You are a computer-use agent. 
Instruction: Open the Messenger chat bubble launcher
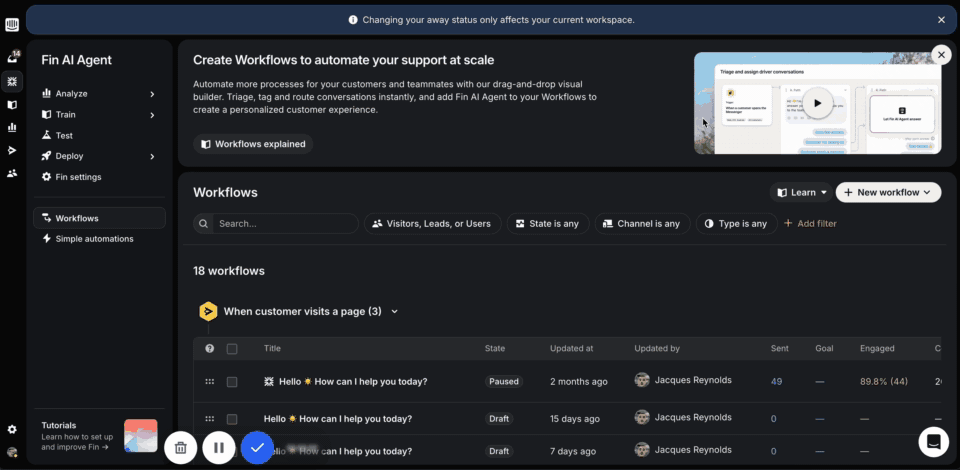pyautogui.click(x=934, y=441)
